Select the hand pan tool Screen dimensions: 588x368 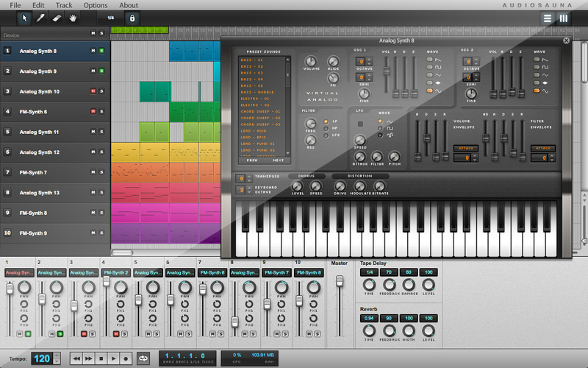tap(73, 18)
